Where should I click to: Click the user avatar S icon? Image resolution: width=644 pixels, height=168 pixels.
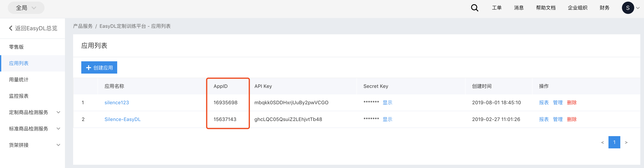coord(627,8)
